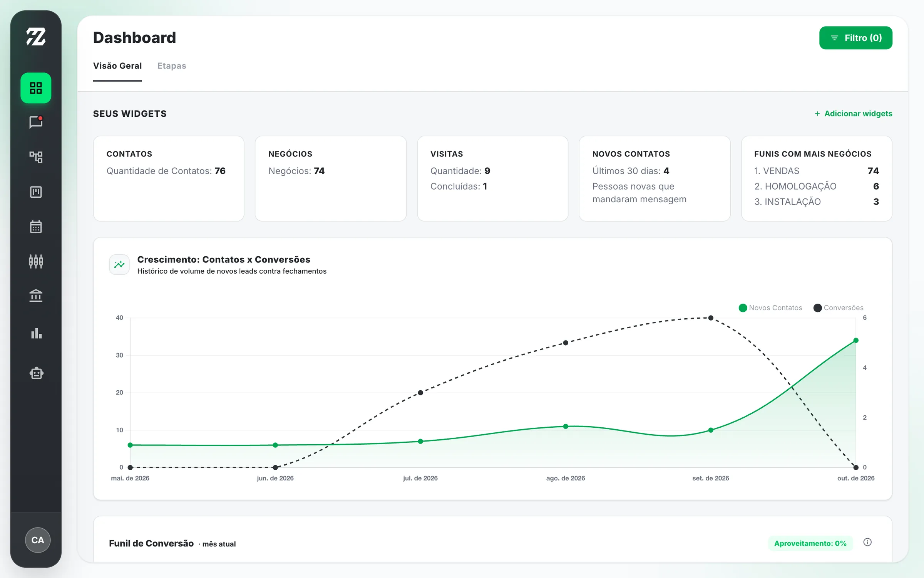Toggle the Novos Contatos legend series
Image resolution: width=924 pixels, height=578 pixels.
pyautogui.click(x=770, y=307)
